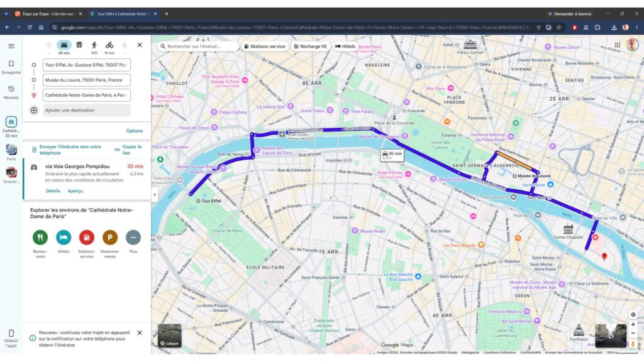Open the Enregistré saved places panel
This screenshot has width=644, height=362.
click(11, 67)
